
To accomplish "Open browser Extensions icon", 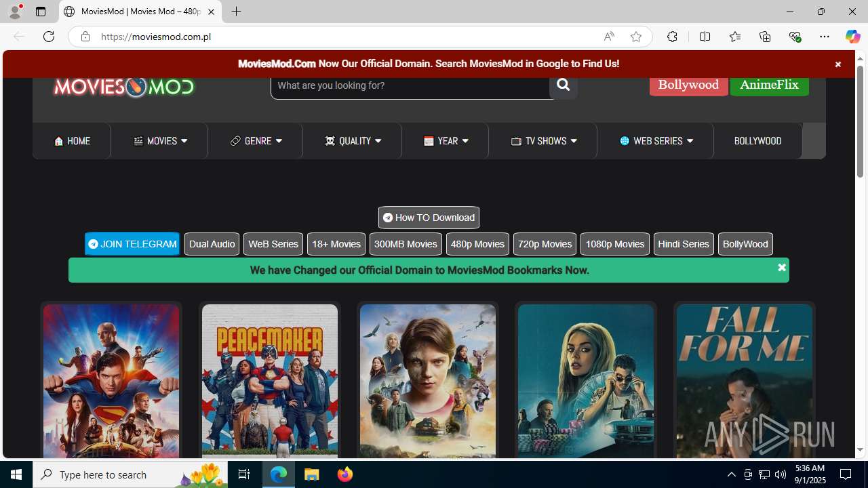I will [x=672, y=37].
